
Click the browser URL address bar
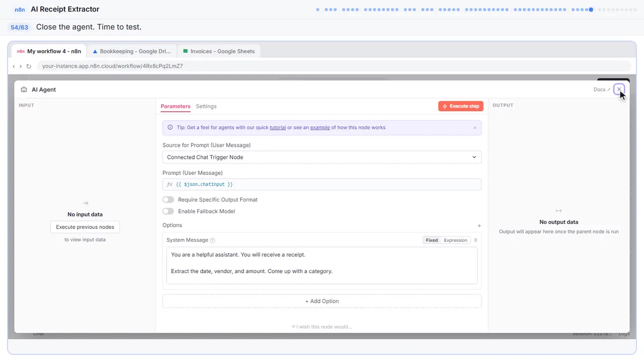pyautogui.click(x=334, y=66)
